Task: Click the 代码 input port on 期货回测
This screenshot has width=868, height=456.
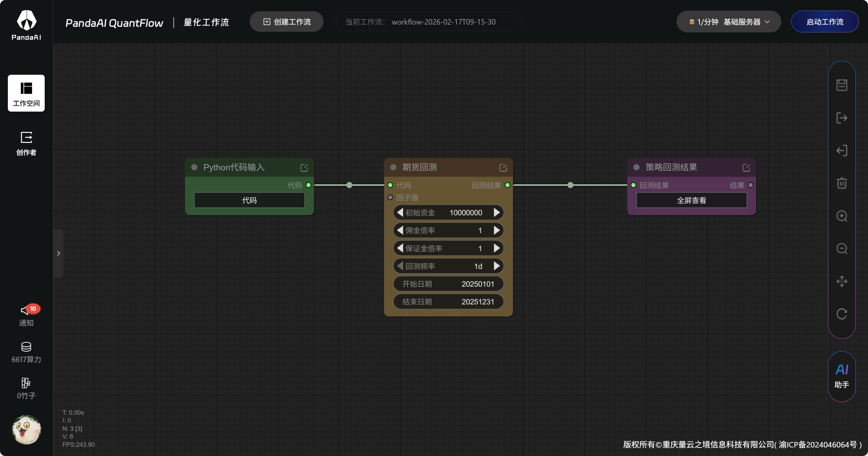Action: point(390,185)
